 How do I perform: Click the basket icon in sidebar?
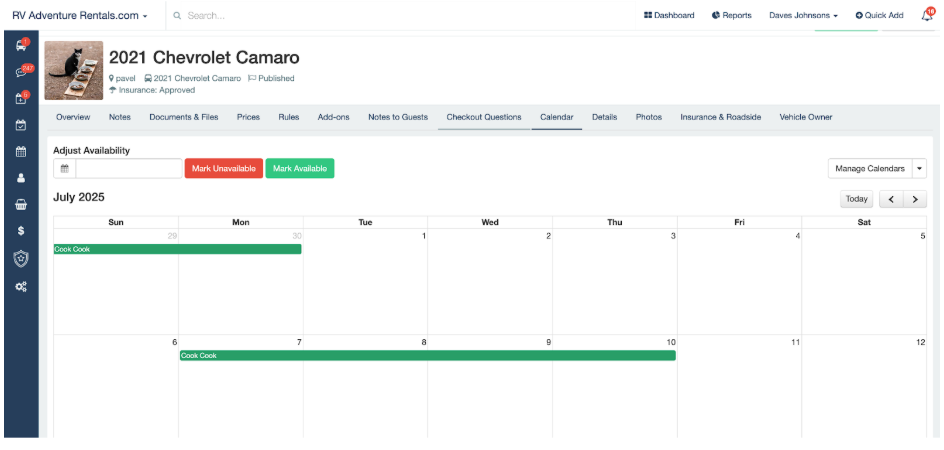coord(21,204)
